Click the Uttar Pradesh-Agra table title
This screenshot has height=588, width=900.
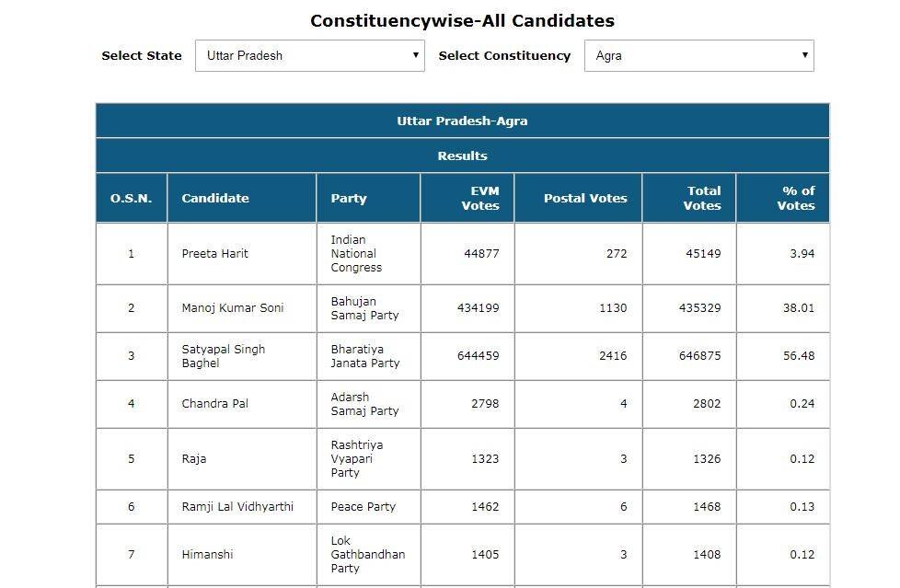coord(462,121)
